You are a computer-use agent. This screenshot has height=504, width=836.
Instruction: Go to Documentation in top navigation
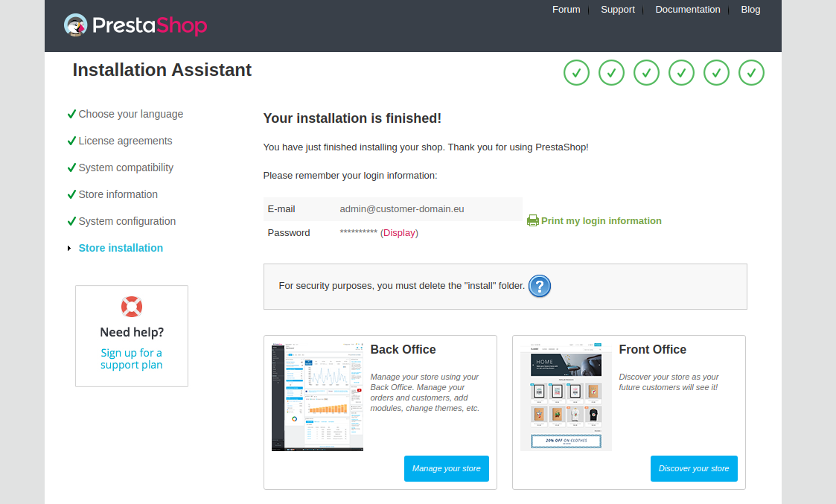click(x=687, y=10)
